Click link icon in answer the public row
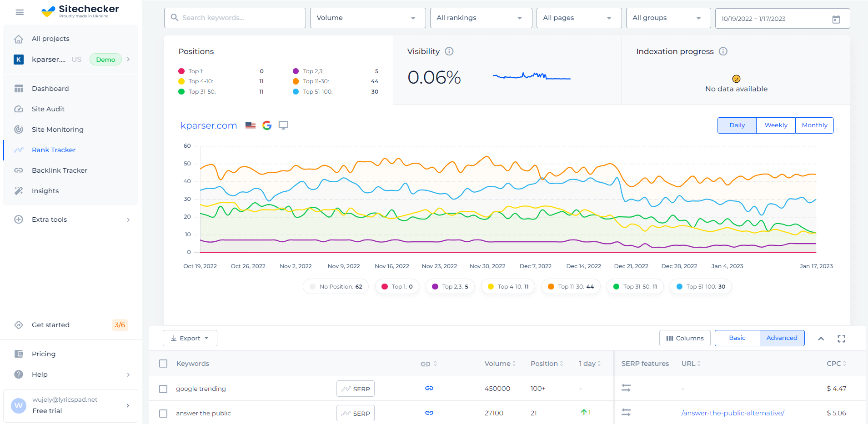This screenshot has width=868, height=424. (429, 413)
